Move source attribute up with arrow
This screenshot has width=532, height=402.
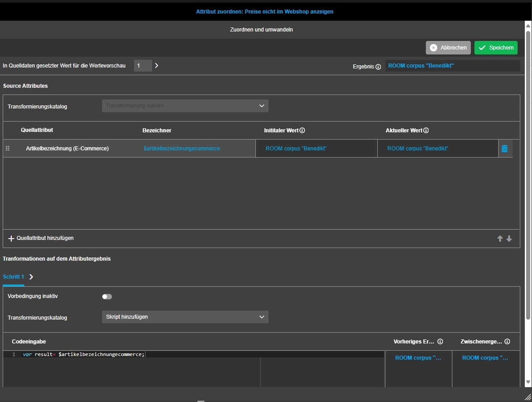point(500,239)
